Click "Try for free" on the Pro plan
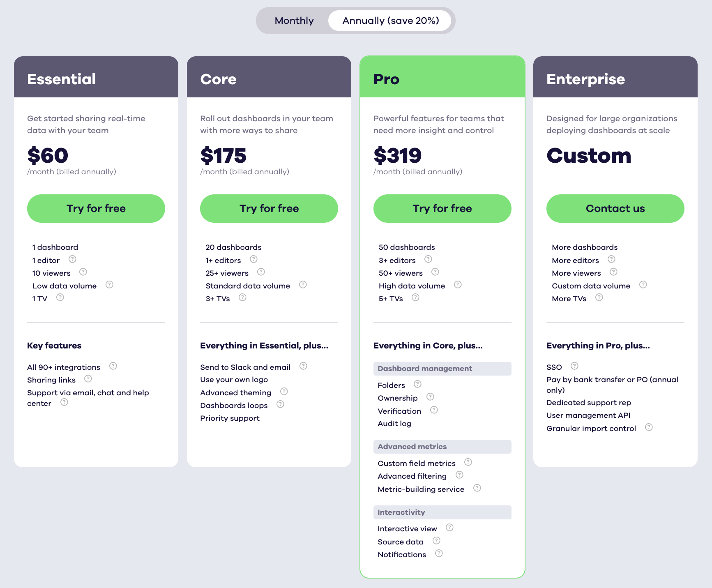Image resolution: width=712 pixels, height=588 pixels. 442,208
